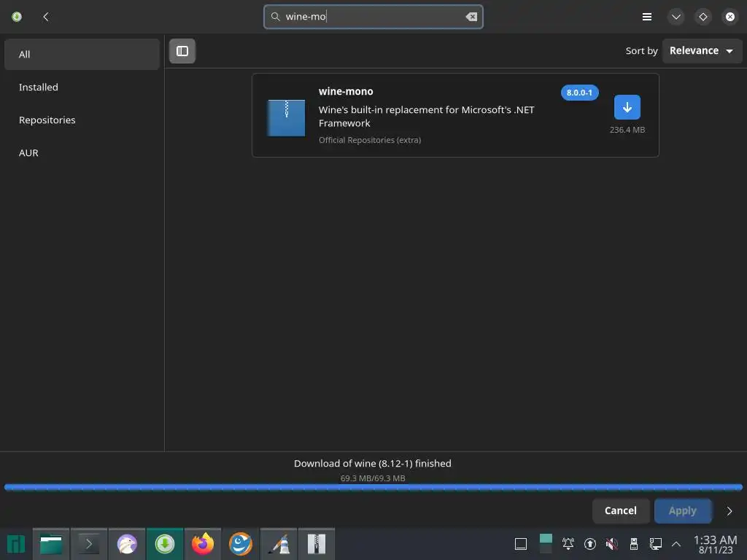Click the wine-mono description text
The image size is (747, 560).
coord(426,116)
